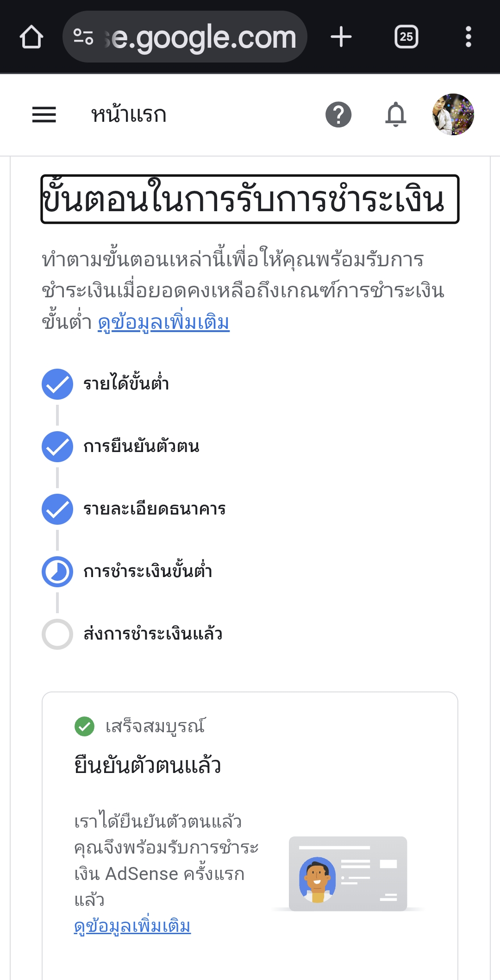Show the 25 open tabs switcher

406,37
